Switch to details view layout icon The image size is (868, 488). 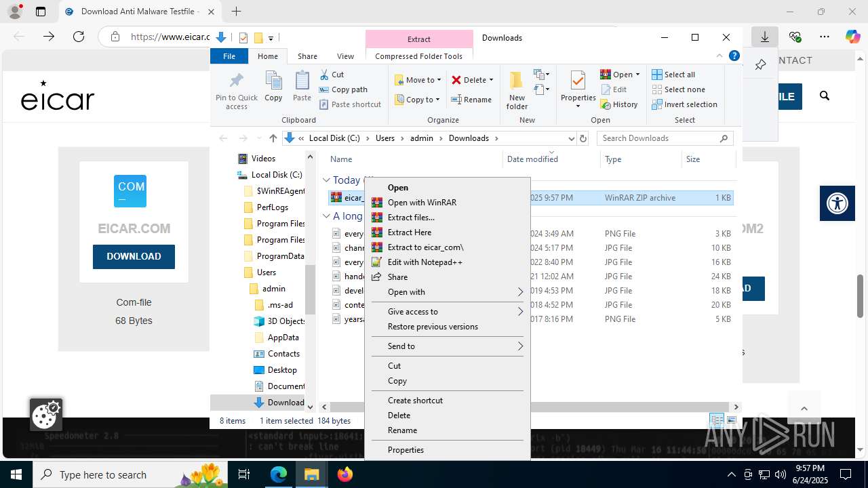tap(717, 421)
